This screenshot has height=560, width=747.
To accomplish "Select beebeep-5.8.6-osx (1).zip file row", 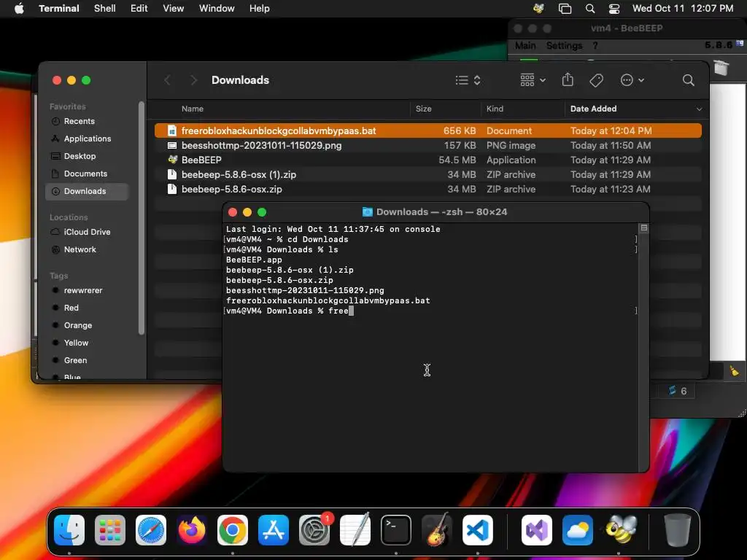I will coord(427,175).
